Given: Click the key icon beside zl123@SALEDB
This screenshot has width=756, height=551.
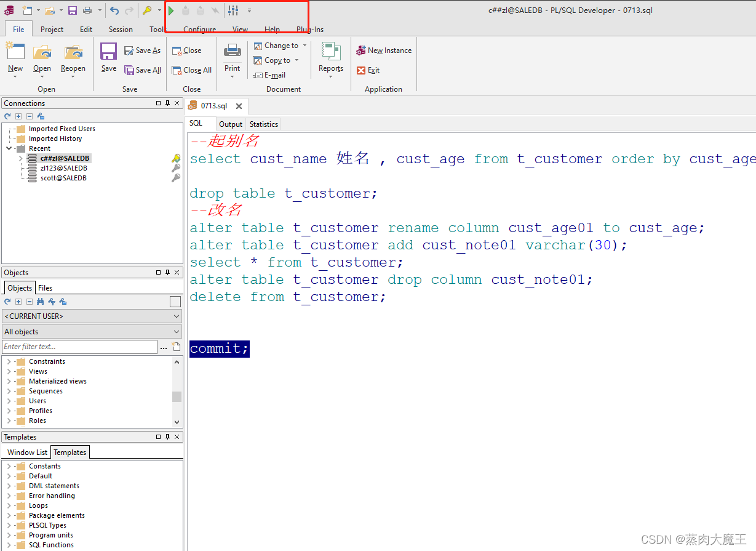Looking at the screenshot, I should pyautogui.click(x=176, y=168).
